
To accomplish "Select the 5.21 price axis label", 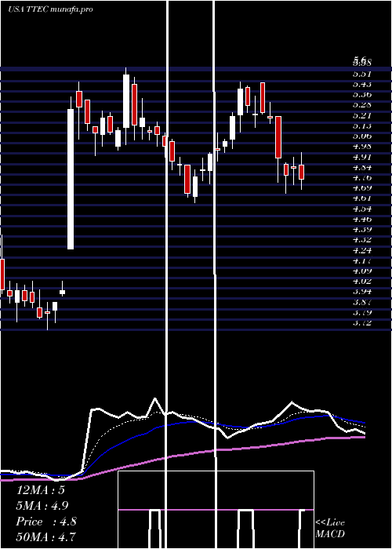I will [x=361, y=115].
